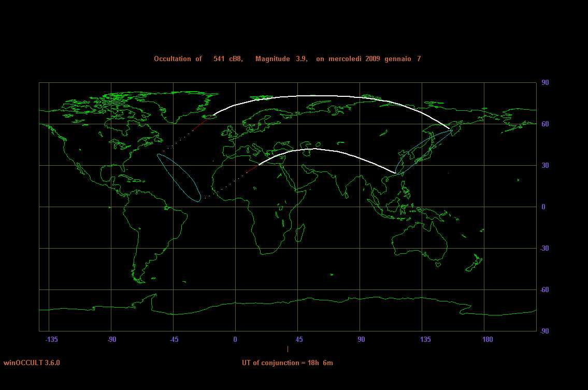Click the conjunction tick marker below the longitude axis

[288, 349]
